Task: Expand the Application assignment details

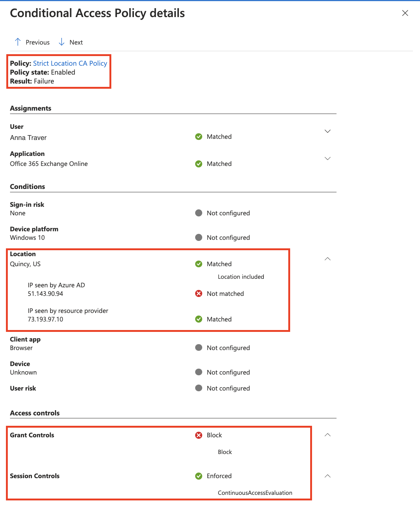Action: [x=328, y=159]
